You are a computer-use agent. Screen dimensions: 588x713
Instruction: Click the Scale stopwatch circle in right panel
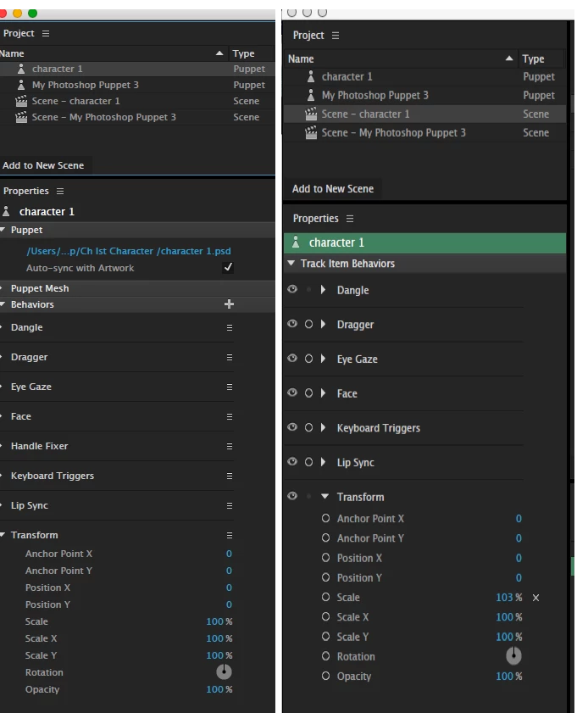pos(326,598)
